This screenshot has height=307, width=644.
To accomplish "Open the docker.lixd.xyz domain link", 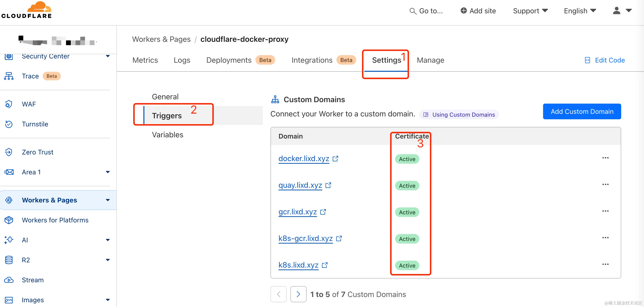I will coord(304,159).
